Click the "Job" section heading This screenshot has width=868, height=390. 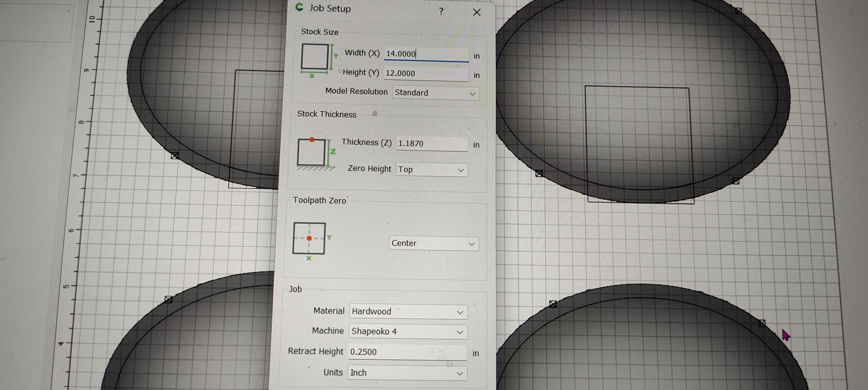tap(295, 289)
